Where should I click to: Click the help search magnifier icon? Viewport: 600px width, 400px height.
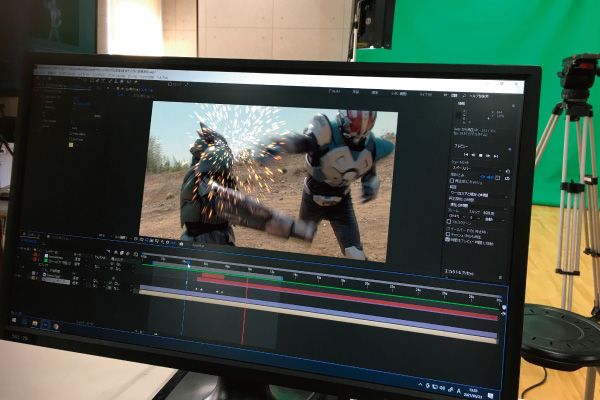point(464,96)
